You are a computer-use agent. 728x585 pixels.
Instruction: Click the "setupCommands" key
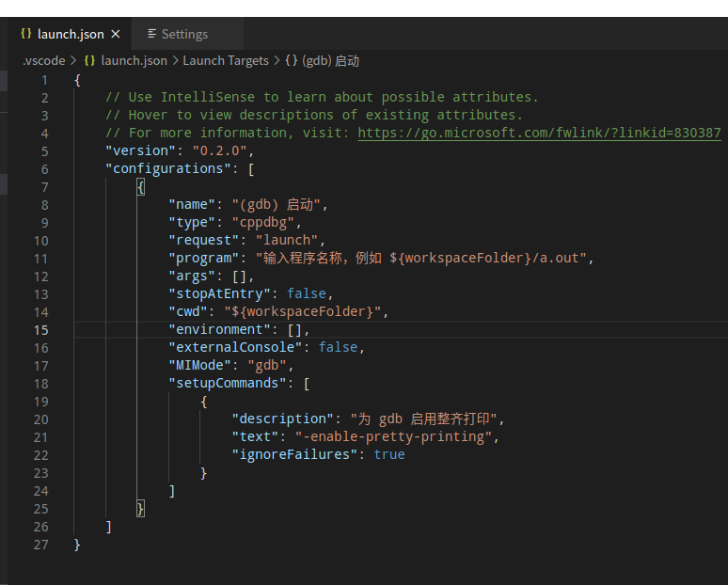coord(228,383)
